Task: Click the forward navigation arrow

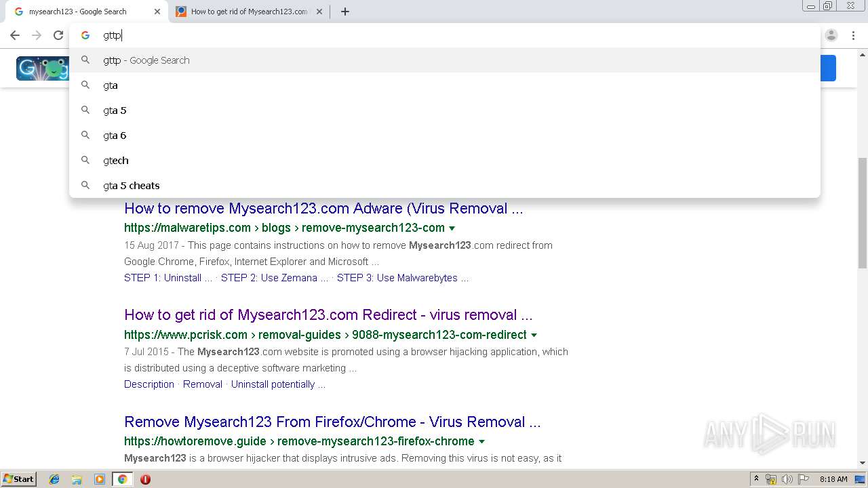Action: point(37,35)
